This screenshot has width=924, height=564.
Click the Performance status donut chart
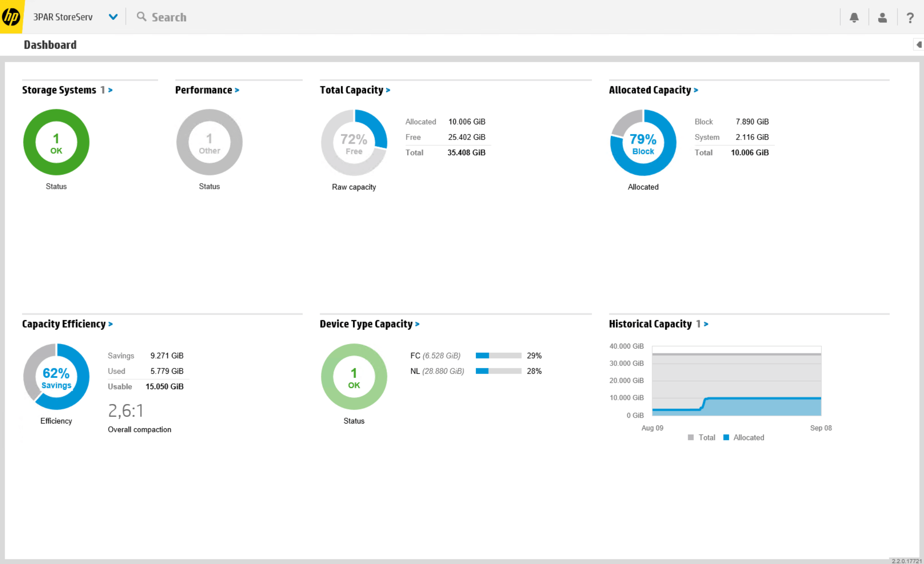tap(209, 142)
